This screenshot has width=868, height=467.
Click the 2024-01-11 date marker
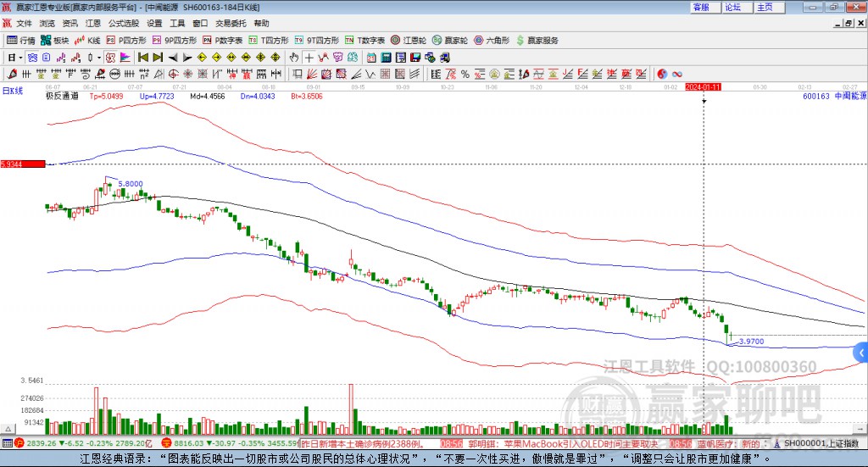click(x=704, y=86)
